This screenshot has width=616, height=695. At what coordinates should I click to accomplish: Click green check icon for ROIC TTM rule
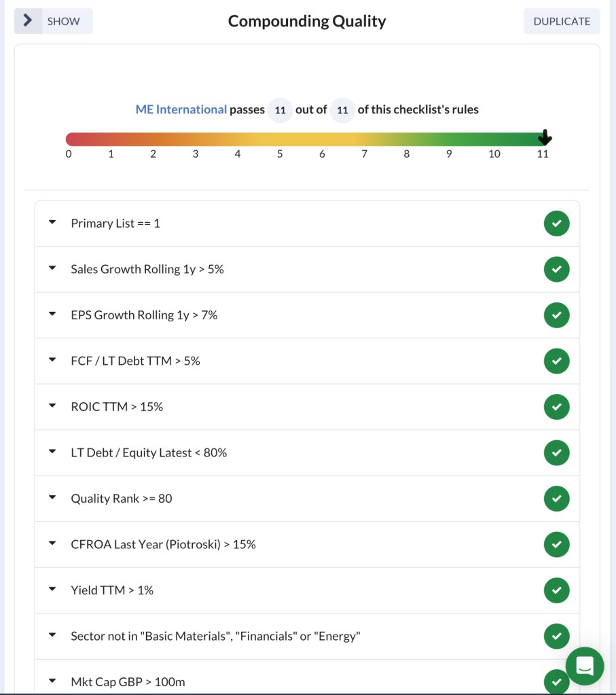(556, 407)
